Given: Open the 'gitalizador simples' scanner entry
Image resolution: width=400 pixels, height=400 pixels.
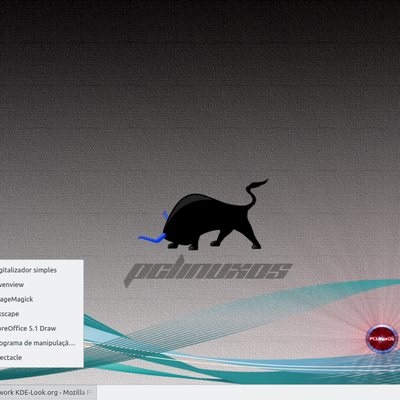Looking at the screenshot, I should click(41, 270).
